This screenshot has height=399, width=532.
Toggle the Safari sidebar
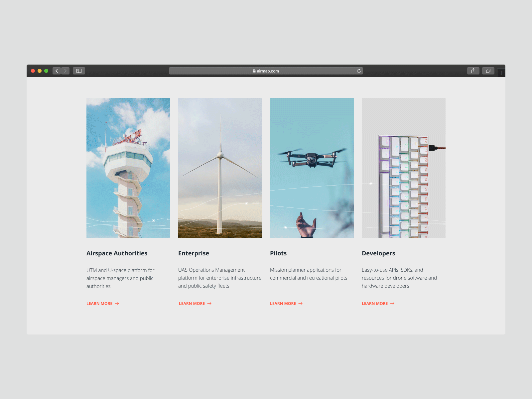click(79, 70)
